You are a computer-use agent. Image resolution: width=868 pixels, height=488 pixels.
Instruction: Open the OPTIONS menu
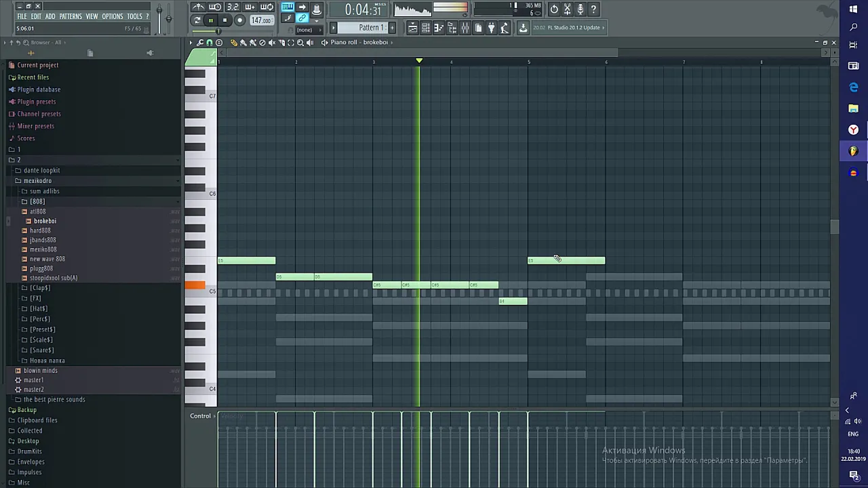pos(113,16)
